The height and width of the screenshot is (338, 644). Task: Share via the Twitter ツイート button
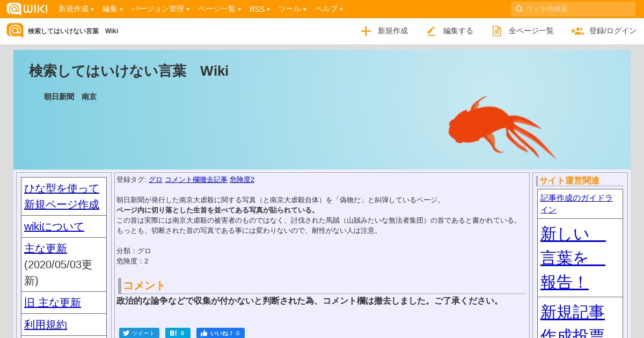pos(139,333)
